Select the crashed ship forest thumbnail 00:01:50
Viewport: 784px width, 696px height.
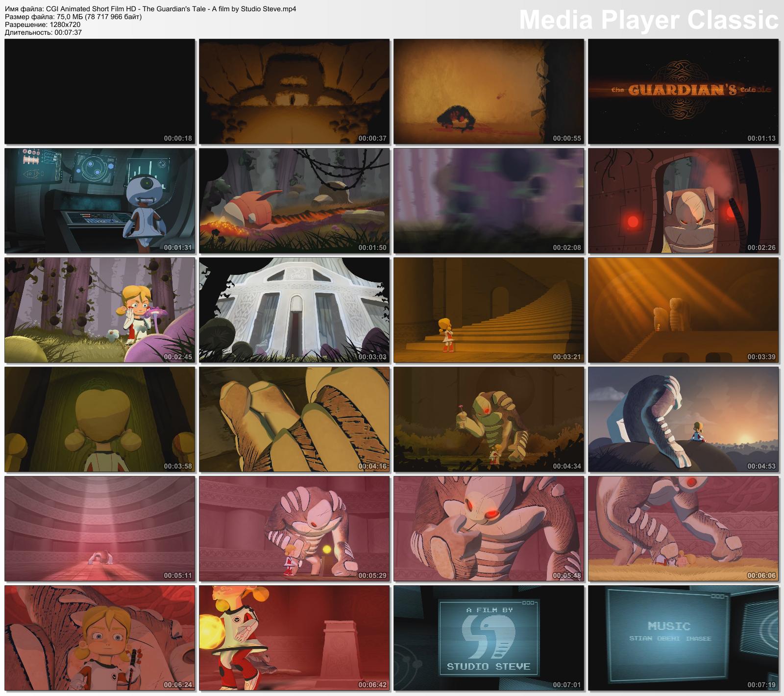point(294,201)
